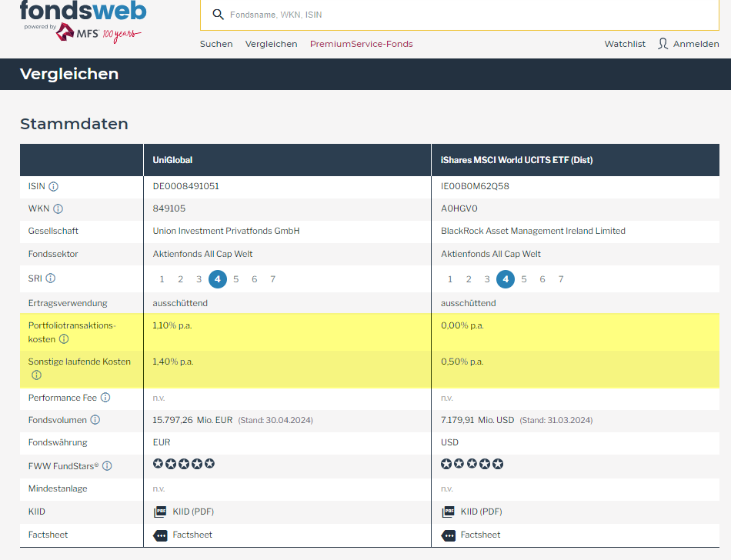Open UniGlobal KIID PDF

pyautogui.click(x=185, y=512)
